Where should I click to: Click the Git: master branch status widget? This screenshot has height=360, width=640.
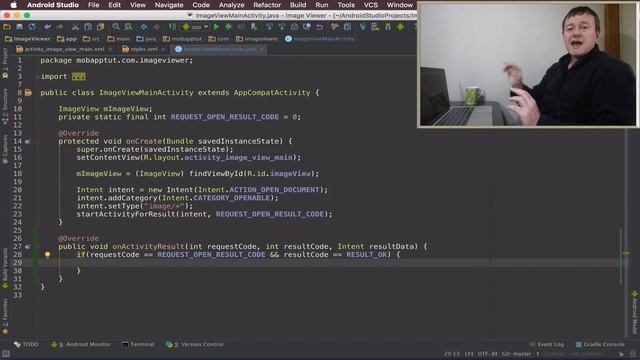[517, 354]
